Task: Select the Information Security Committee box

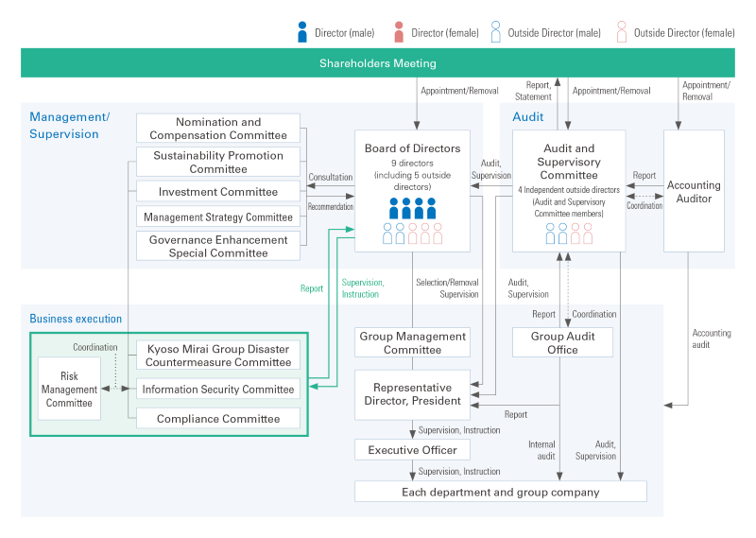Action: [218, 389]
